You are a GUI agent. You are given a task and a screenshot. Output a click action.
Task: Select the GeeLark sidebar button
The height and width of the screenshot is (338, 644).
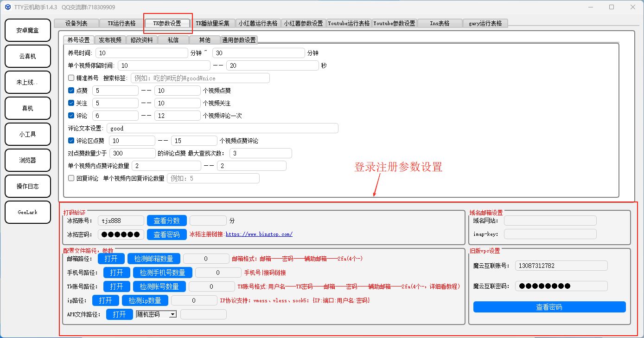(x=27, y=212)
